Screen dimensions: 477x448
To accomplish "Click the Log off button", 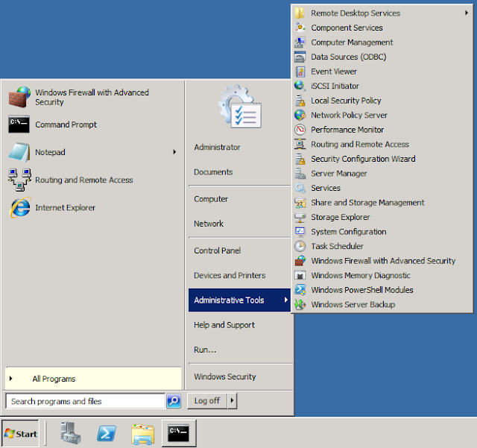I will click(x=207, y=400).
